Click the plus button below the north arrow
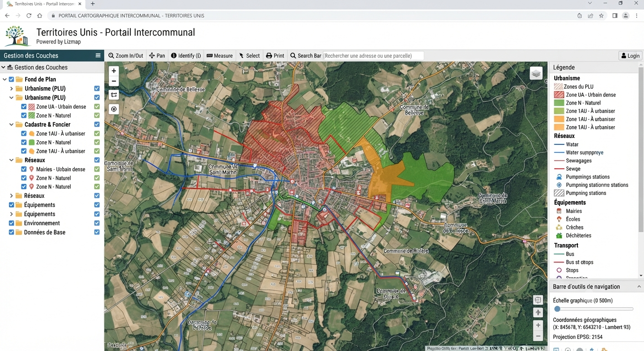The width and height of the screenshot is (644, 351). [x=538, y=325]
